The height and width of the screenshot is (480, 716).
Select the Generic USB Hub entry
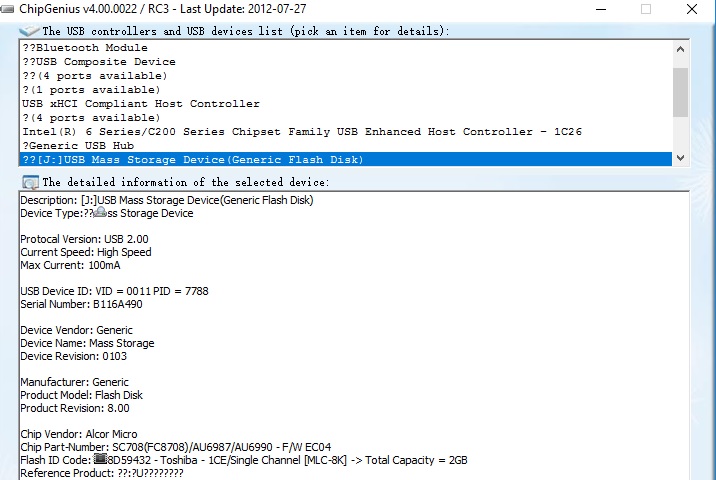pyautogui.click(x=346, y=146)
